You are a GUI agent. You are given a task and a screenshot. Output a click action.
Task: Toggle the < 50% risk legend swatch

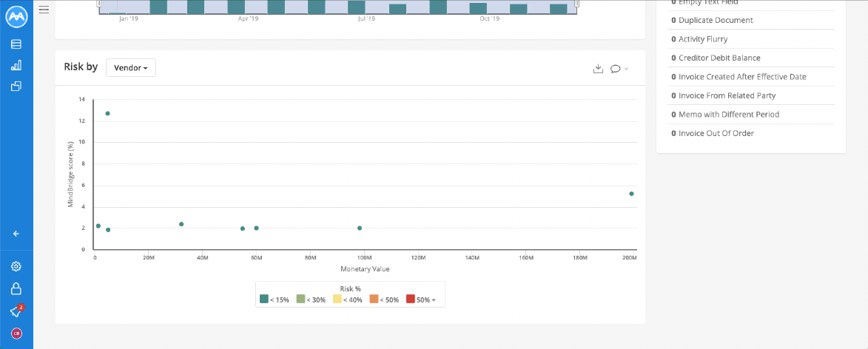pos(374,299)
